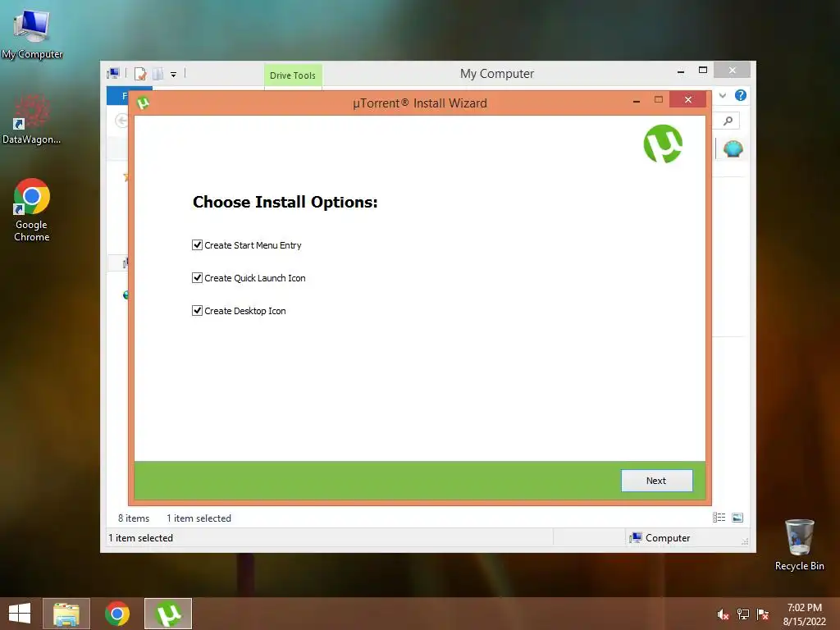This screenshot has width=840, height=630.
Task: Click Computer label in status bar
Action: [668, 538]
